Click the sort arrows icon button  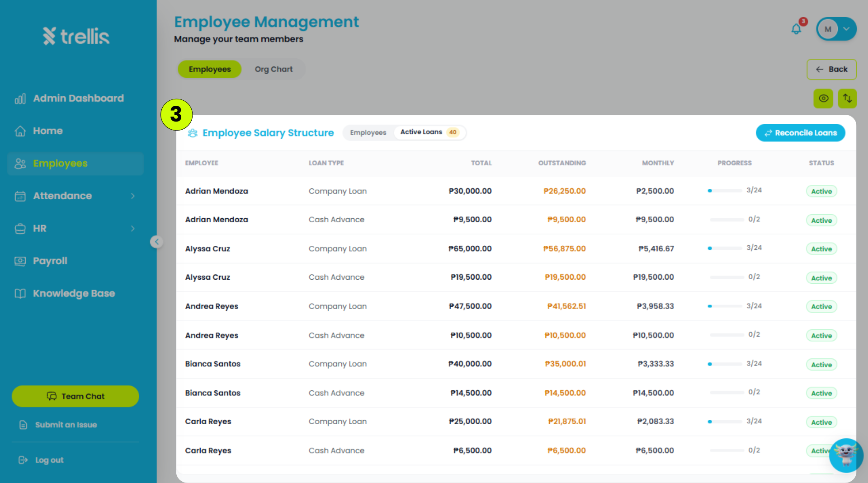tap(847, 98)
